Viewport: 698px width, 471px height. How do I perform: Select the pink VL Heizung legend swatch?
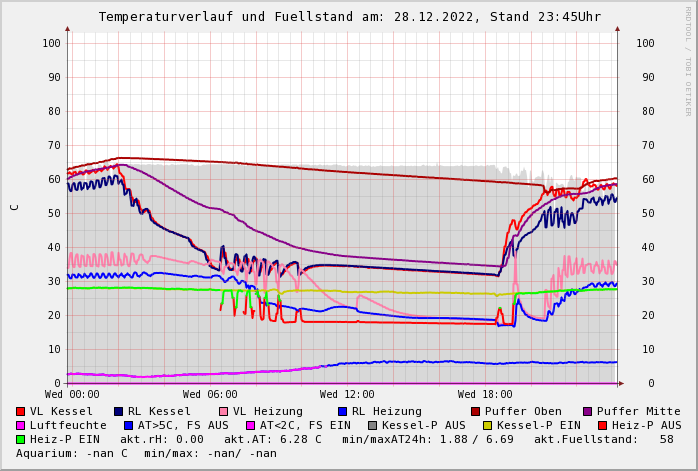[x=223, y=412]
